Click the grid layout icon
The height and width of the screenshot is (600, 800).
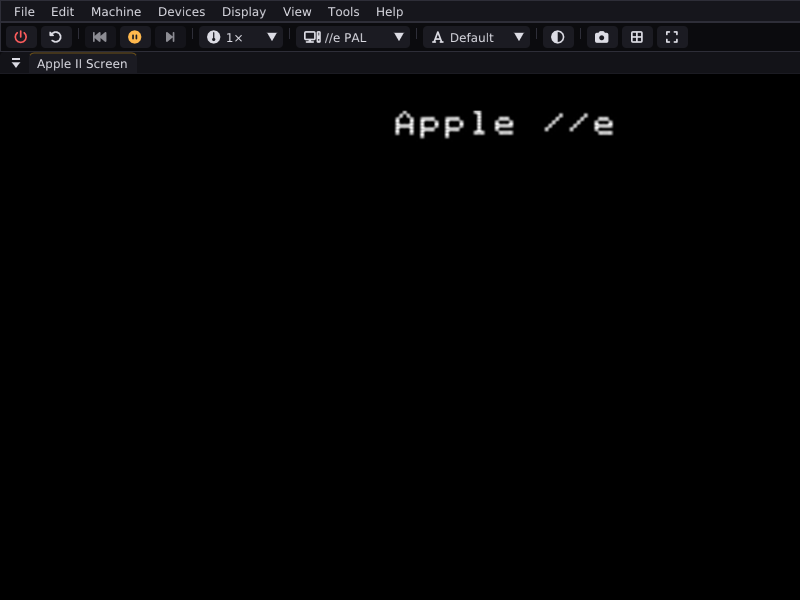click(637, 37)
